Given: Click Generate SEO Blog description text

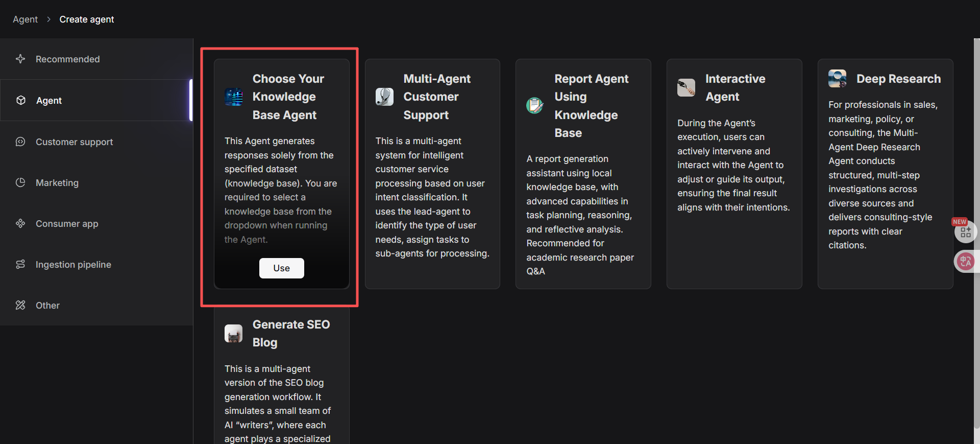Looking at the screenshot, I should [278, 404].
